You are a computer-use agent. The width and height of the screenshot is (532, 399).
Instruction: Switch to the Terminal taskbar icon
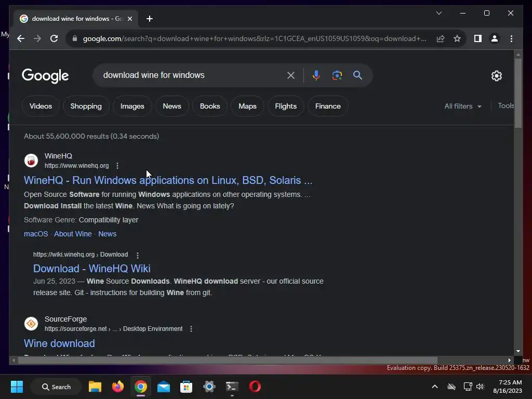(x=232, y=387)
